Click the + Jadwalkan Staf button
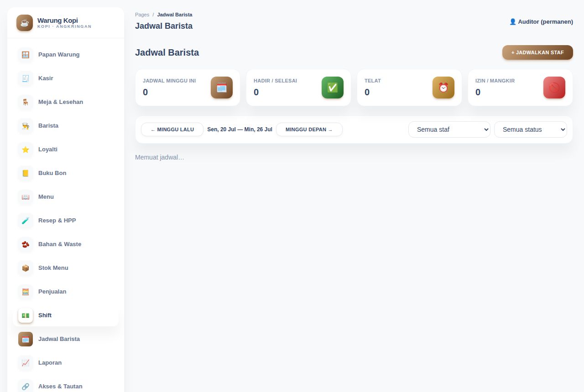 click(537, 52)
